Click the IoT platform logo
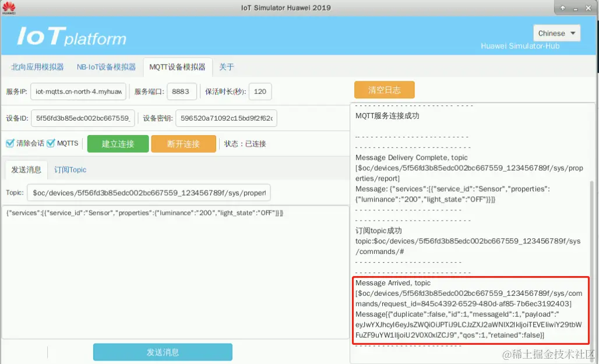The width and height of the screenshot is (599, 364). click(x=72, y=37)
